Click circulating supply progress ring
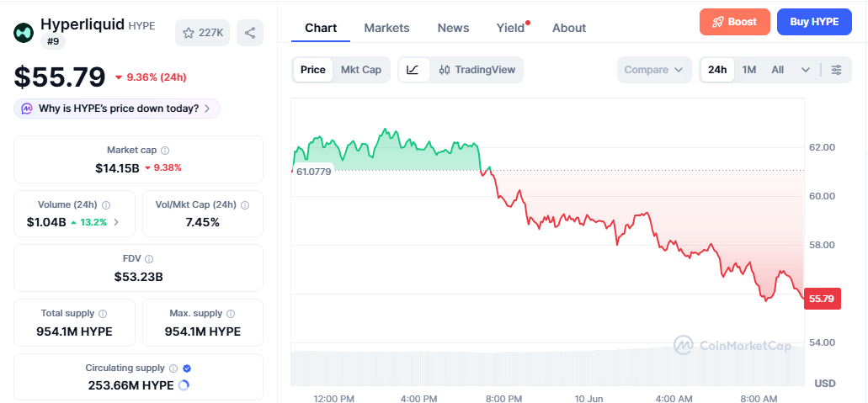The height and width of the screenshot is (403, 868). coord(184,385)
